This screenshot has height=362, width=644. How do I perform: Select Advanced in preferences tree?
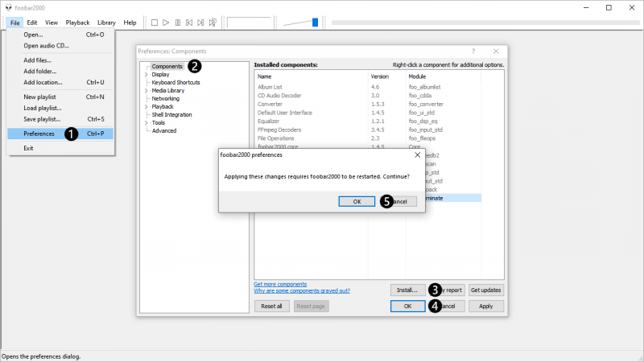[x=163, y=130]
